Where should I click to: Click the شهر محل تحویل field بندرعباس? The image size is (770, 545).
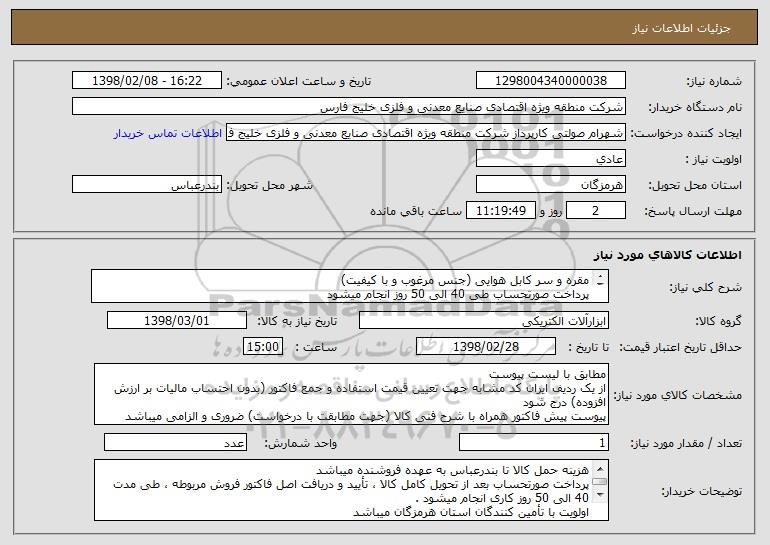[x=147, y=185]
